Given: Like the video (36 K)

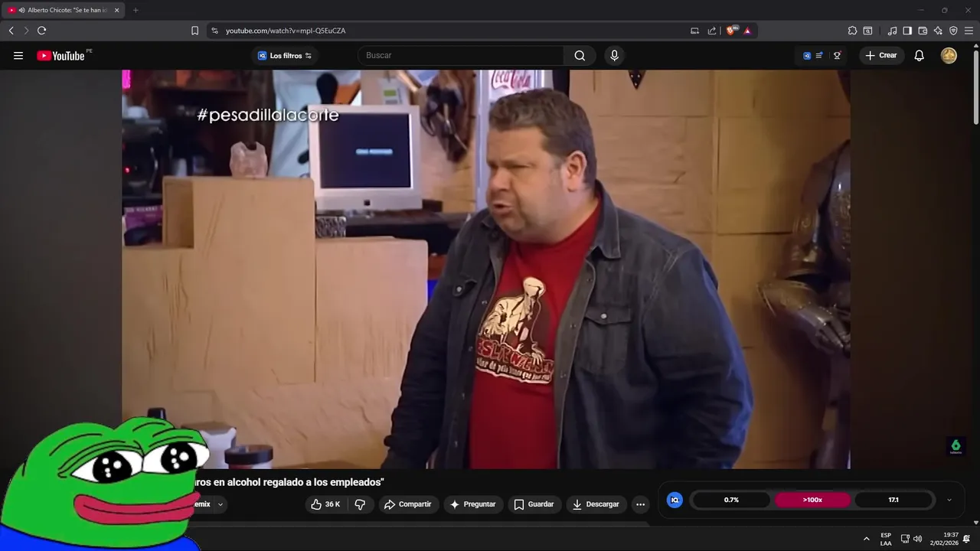Looking at the screenshot, I should (325, 504).
